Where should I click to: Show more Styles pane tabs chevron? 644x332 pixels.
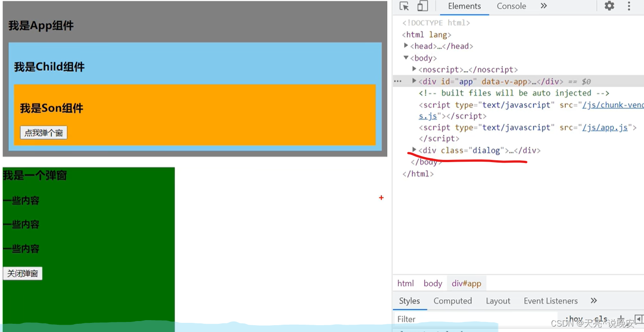593,300
